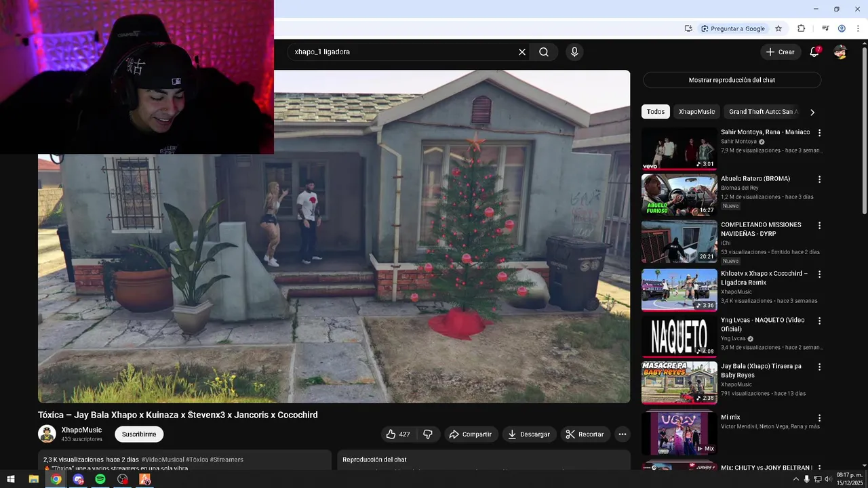868x488 pixels.
Task: Open options for Abuelo Ratero video
Action: click(x=819, y=180)
